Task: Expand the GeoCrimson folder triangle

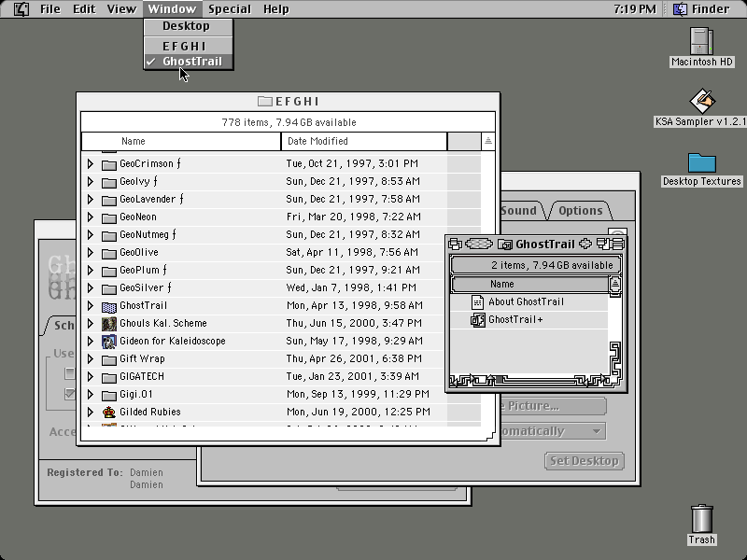Action: click(90, 164)
